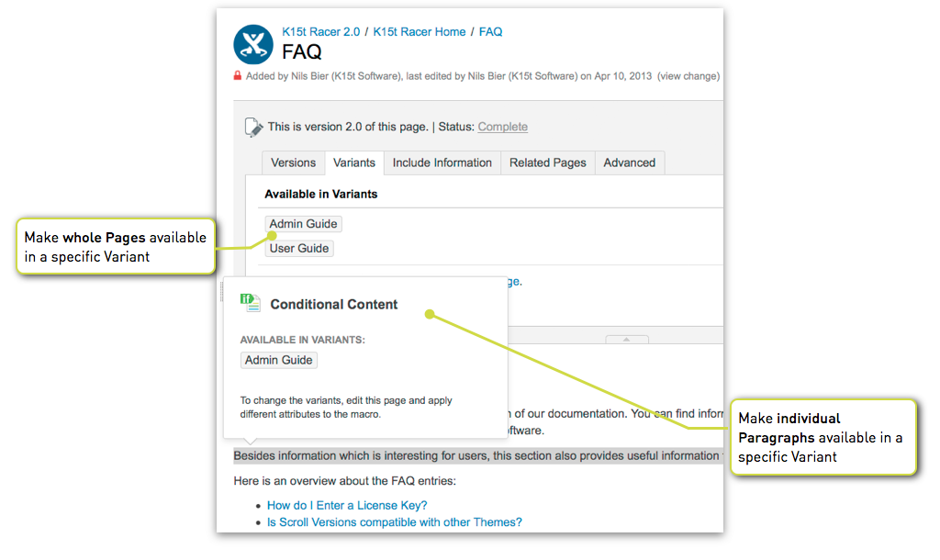
Task: Click Admin Guide in Conditional Content popup
Action: pyautogui.click(x=279, y=360)
